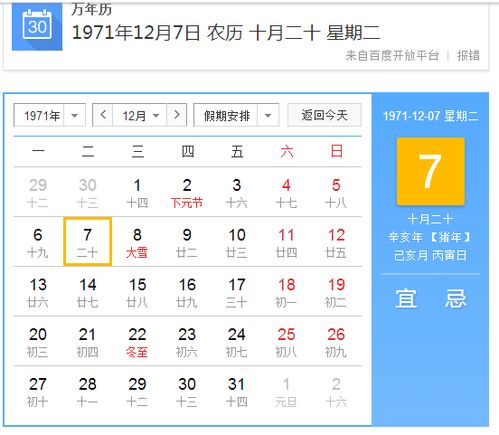The image size is (499, 435).
Task: Open the 来自百度开放平台 link
Action: pos(392,55)
